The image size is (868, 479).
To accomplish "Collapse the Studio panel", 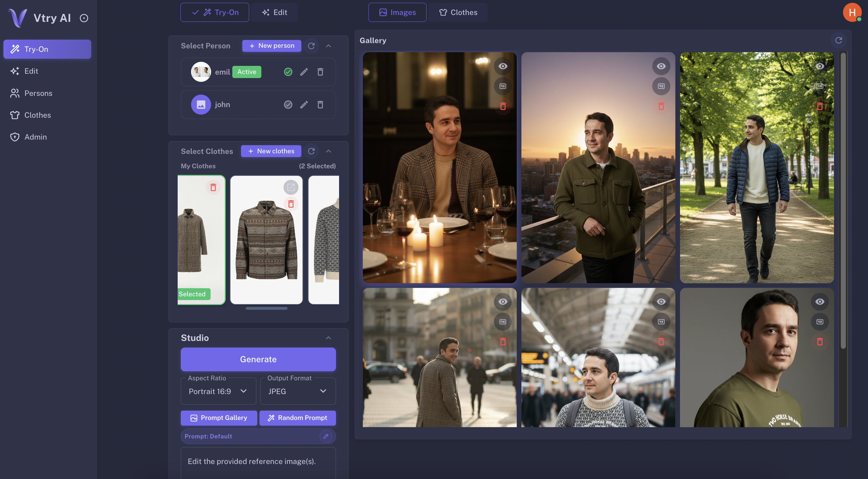I will [x=328, y=338].
